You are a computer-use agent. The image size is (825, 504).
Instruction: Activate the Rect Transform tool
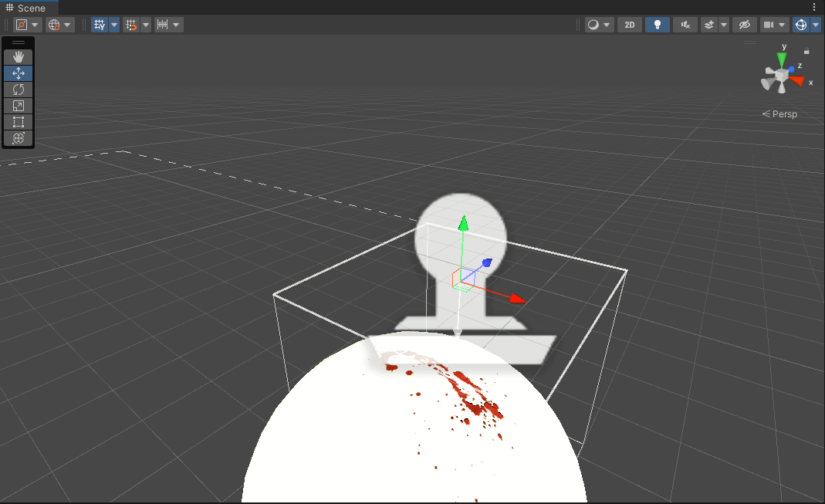tap(18, 122)
